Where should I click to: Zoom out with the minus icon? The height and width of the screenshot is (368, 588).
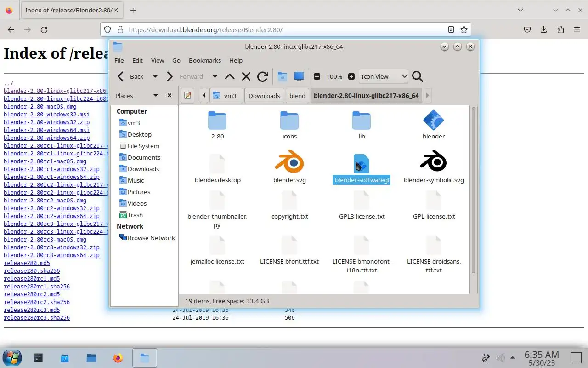[x=317, y=76]
